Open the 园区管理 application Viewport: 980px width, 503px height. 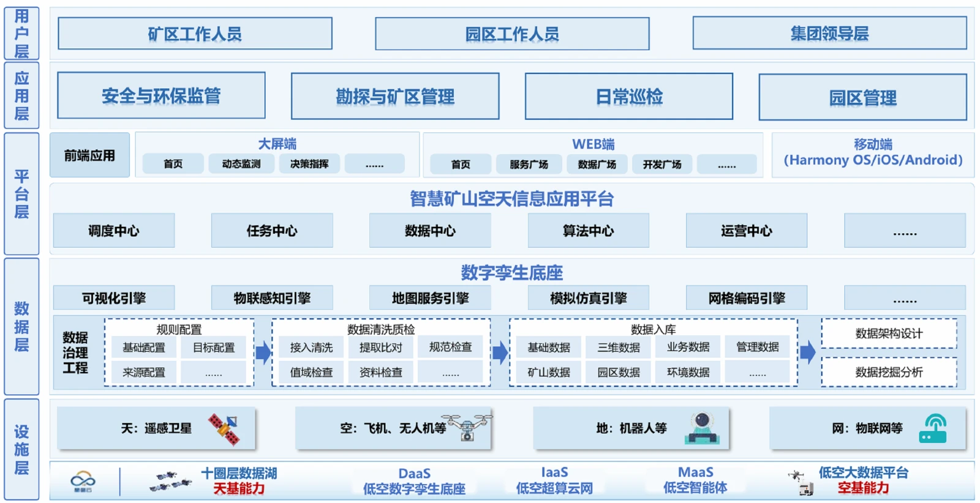pyautogui.click(x=862, y=97)
